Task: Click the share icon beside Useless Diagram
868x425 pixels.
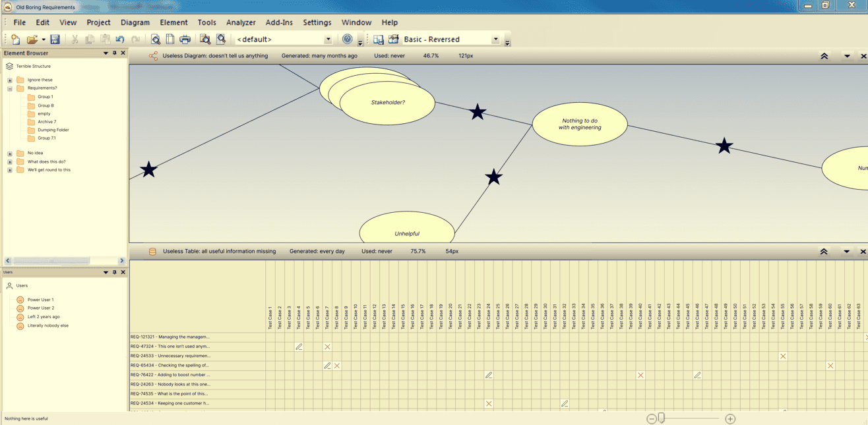Action: pos(153,56)
